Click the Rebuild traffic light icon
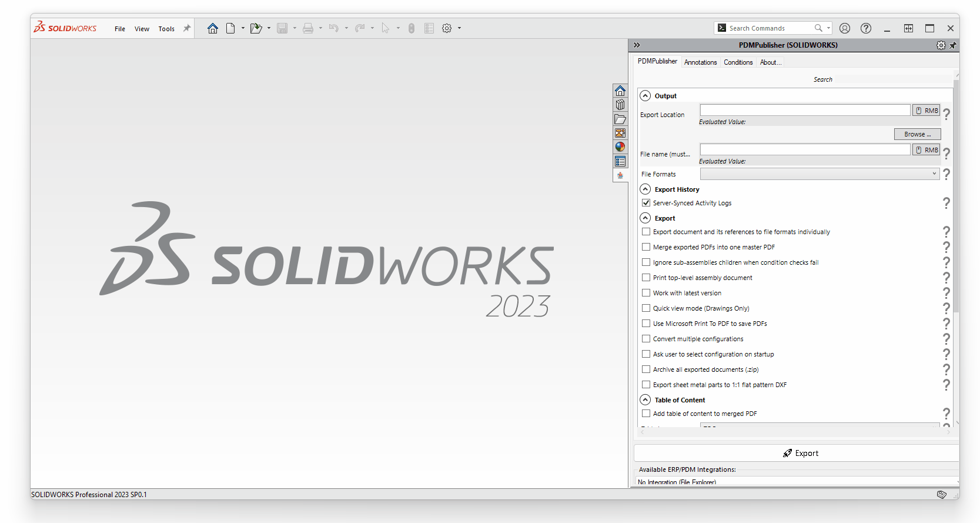 [412, 28]
